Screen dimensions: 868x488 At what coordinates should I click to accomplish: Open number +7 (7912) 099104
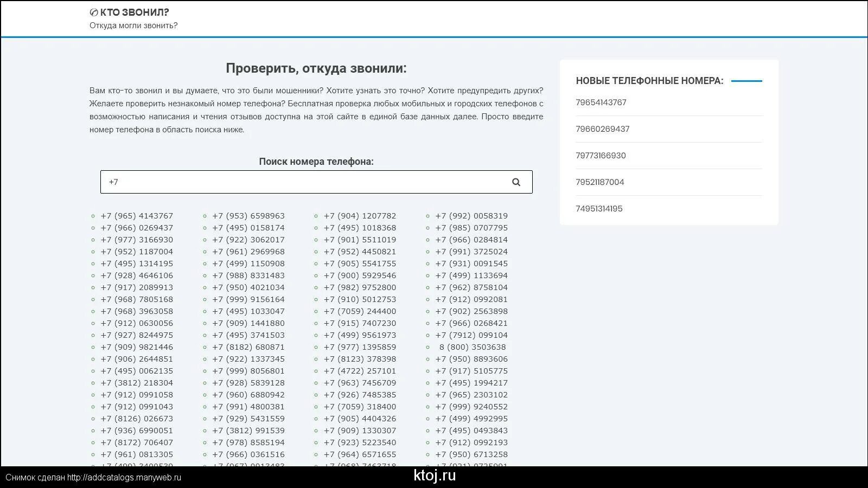pos(471,335)
